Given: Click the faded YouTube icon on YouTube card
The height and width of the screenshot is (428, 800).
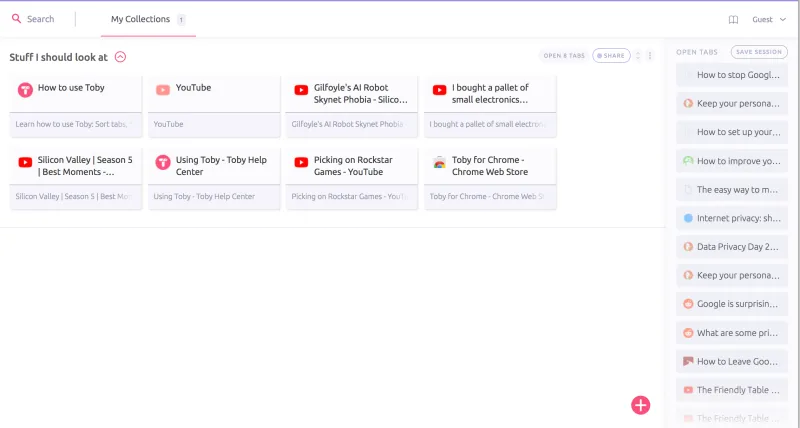Looking at the screenshot, I should 163,90.
